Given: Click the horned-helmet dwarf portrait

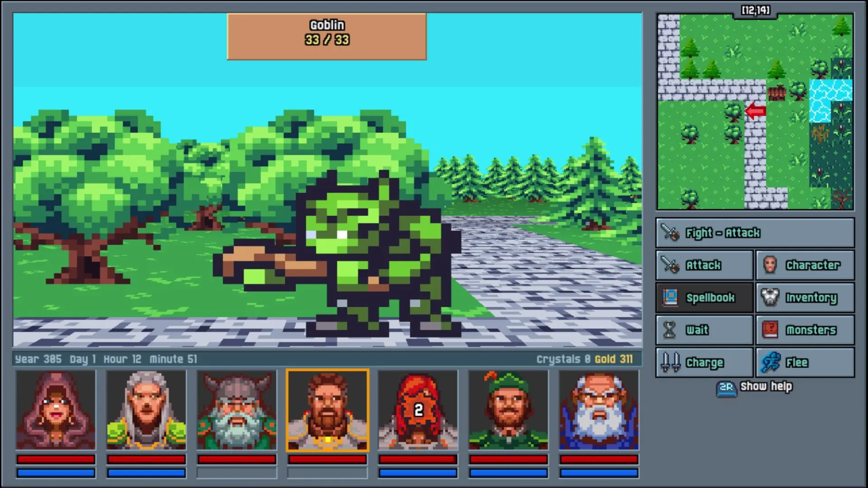Looking at the screenshot, I should (x=237, y=409).
